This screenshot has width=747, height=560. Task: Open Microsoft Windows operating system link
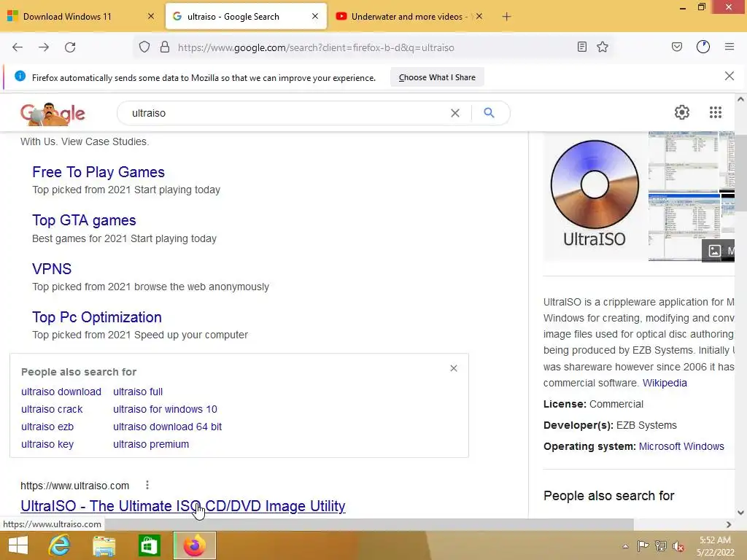point(681,447)
